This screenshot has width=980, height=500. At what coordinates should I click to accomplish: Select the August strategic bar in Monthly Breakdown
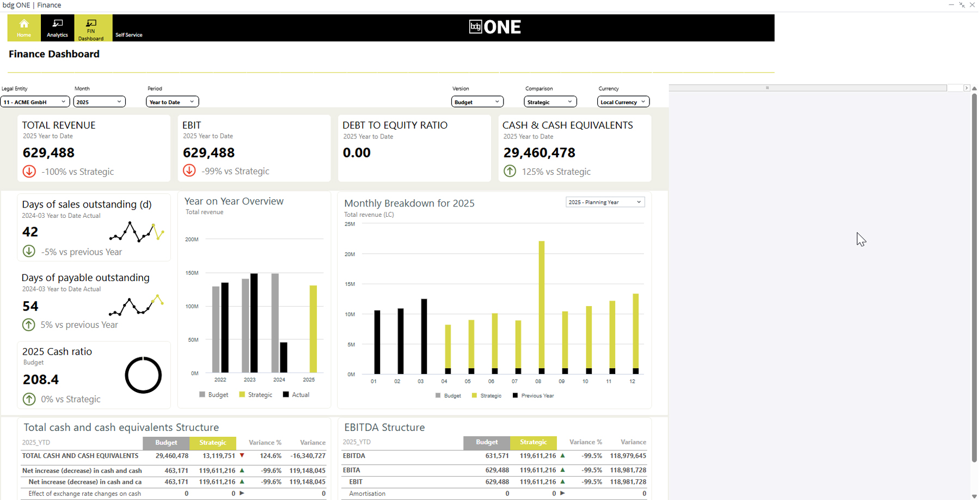pyautogui.click(x=541, y=304)
